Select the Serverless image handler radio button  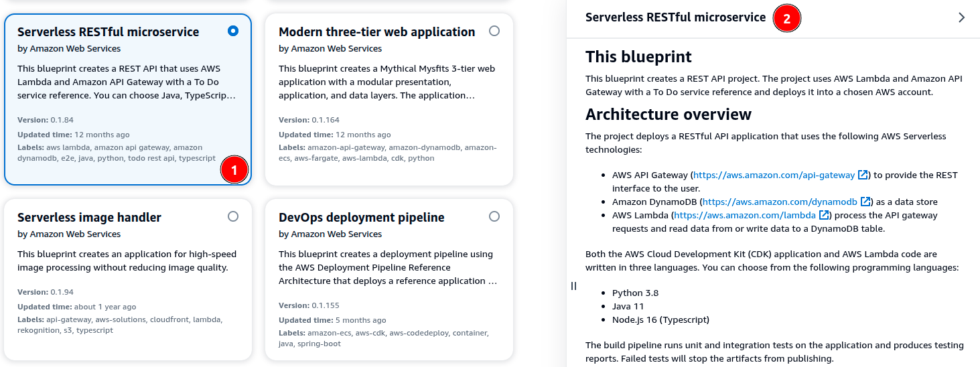pyautogui.click(x=232, y=216)
